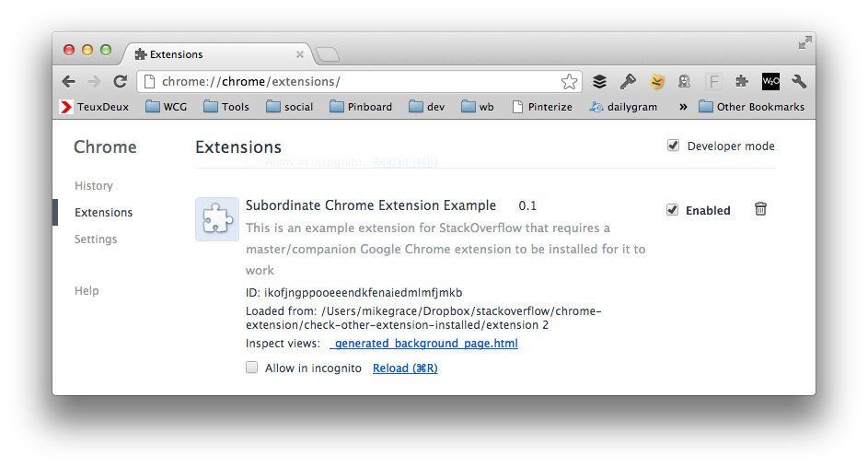868x468 pixels.
Task: Click the browser back arrow
Action: [69, 82]
